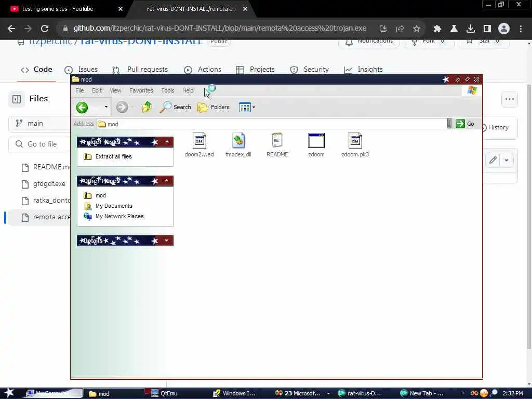View file History on GitHub
Screen dimensions: 532x399
496,128
